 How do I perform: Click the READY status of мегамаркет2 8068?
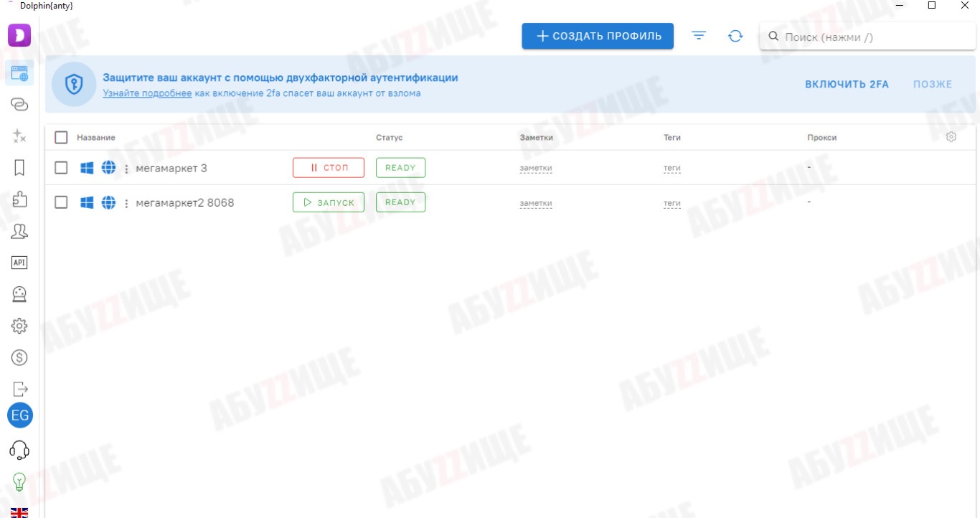(x=400, y=202)
